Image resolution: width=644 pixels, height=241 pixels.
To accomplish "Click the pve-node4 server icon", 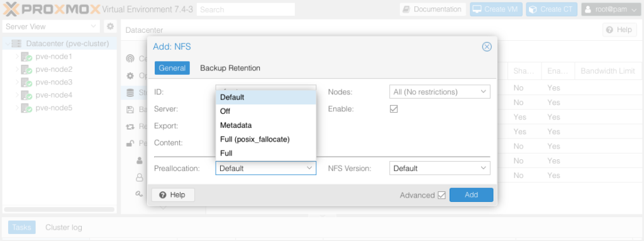I will (26, 96).
